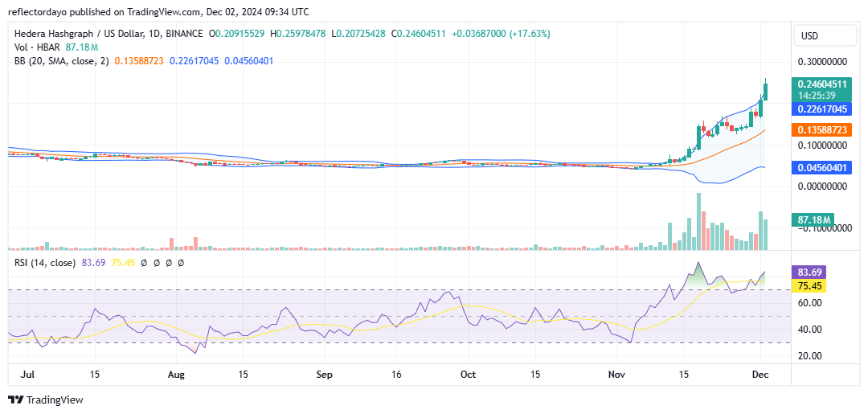Click the blue 0.22617045 price axis tag
The width and height of the screenshot is (868, 414).
pos(820,109)
